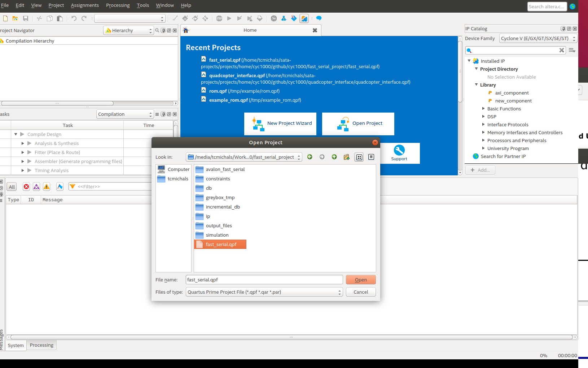This screenshot has width=588, height=368.
Task: Open the Assignments menu
Action: (x=85, y=5)
